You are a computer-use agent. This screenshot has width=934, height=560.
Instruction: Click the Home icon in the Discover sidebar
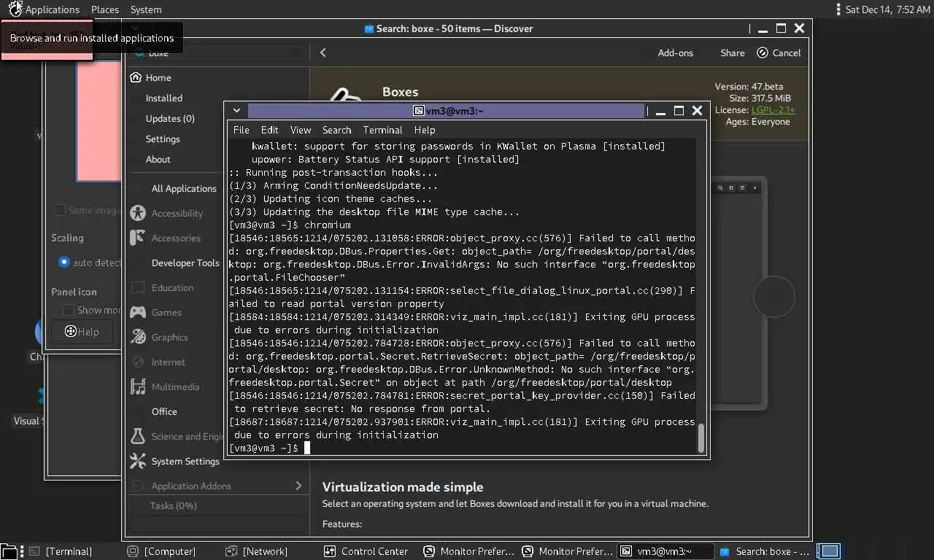(135, 77)
